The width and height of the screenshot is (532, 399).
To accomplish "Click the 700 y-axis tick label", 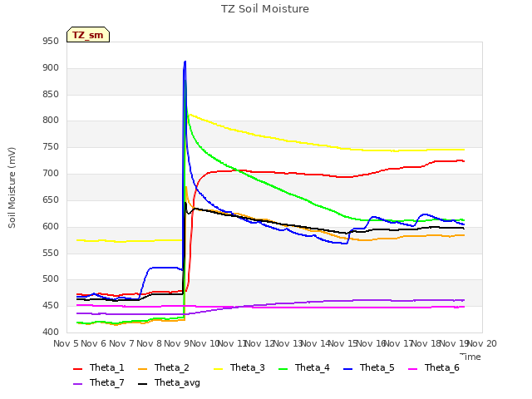I will click(51, 174).
